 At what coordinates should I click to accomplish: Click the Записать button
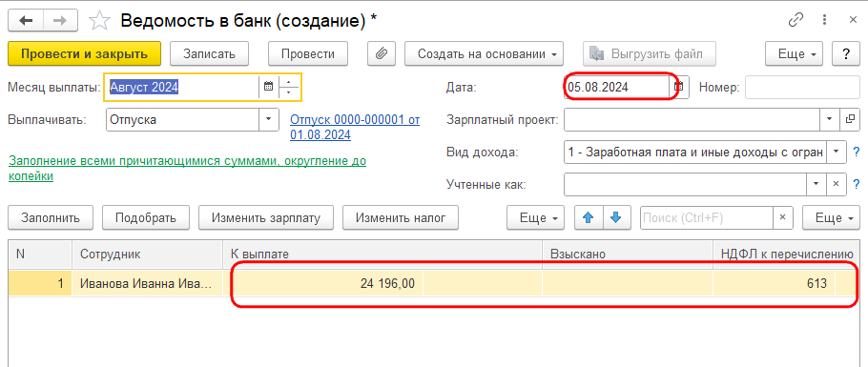(209, 53)
